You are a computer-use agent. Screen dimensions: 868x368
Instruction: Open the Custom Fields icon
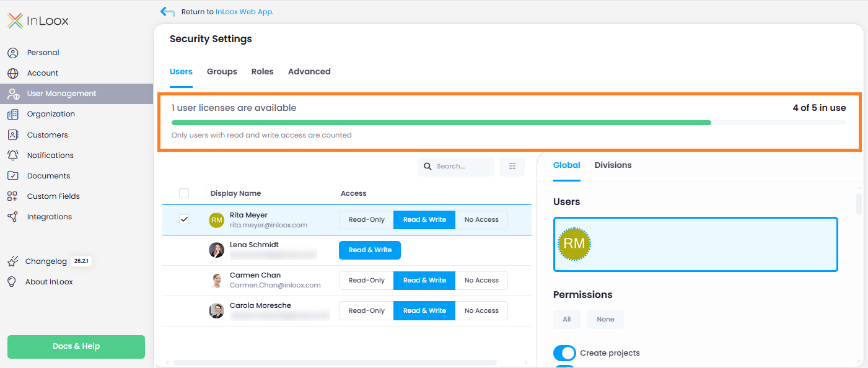(x=13, y=196)
